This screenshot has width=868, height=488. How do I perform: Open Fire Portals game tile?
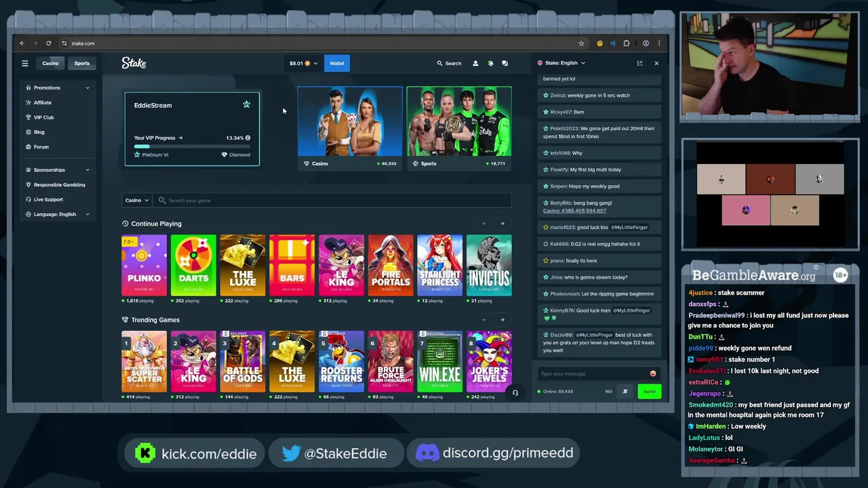click(x=391, y=265)
